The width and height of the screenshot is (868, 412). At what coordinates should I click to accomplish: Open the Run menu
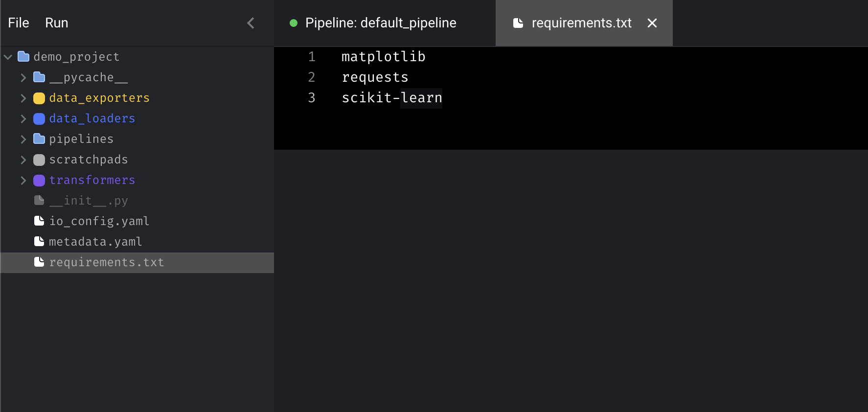tap(57, 23)
